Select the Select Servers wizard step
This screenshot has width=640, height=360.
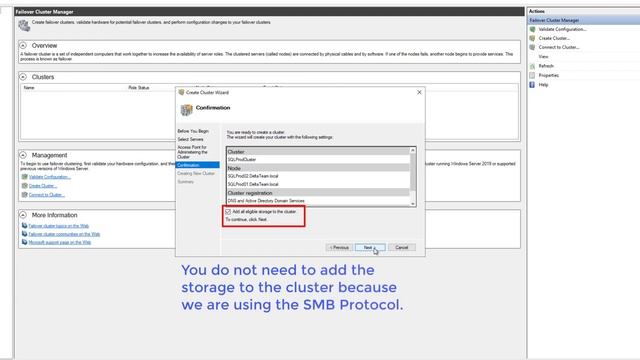click(x=190, y=139)
